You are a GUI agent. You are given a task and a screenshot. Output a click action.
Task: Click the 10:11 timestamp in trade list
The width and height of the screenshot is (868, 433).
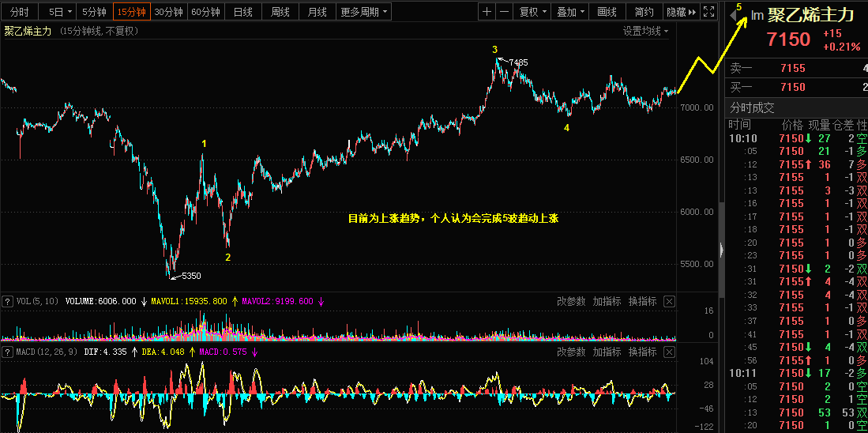tap(743, 373)
